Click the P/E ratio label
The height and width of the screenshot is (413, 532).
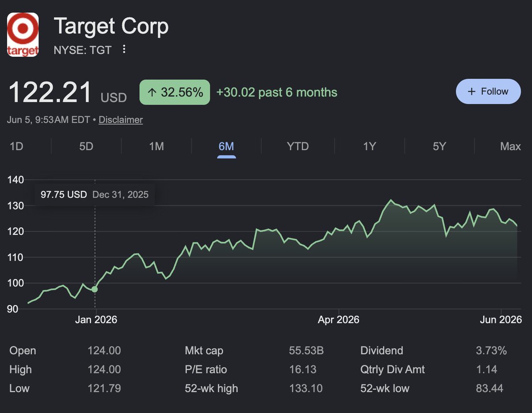click(x=206, y=370)
